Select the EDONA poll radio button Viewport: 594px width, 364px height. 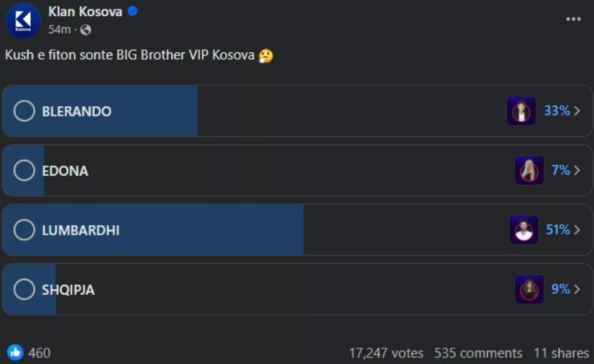click(x=24, y=170)
